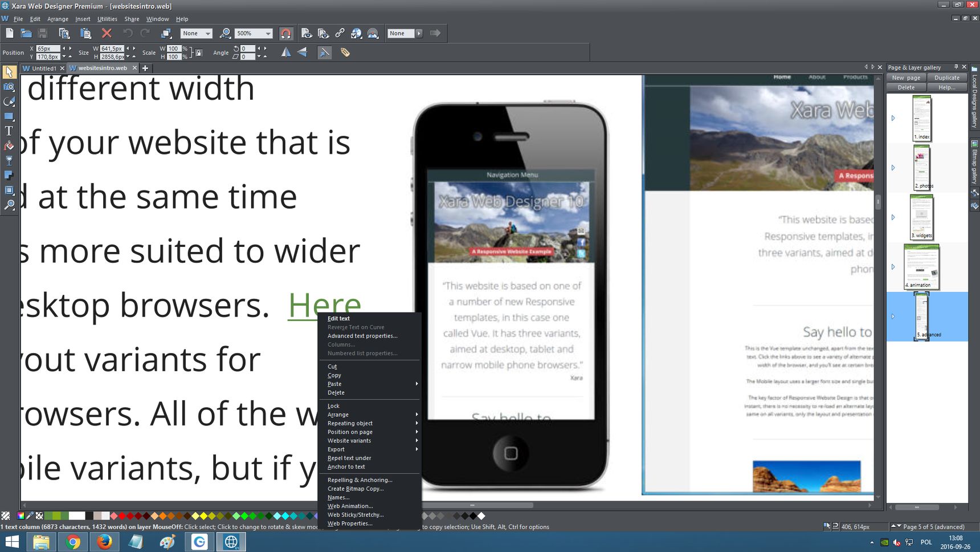Select the Text tool
Image resolution: width=980 pixels, height=552 pixels.
(9, 131)
